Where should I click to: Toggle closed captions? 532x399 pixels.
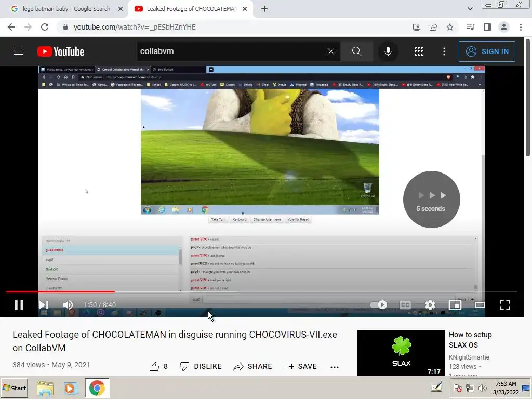click(405, 304)
